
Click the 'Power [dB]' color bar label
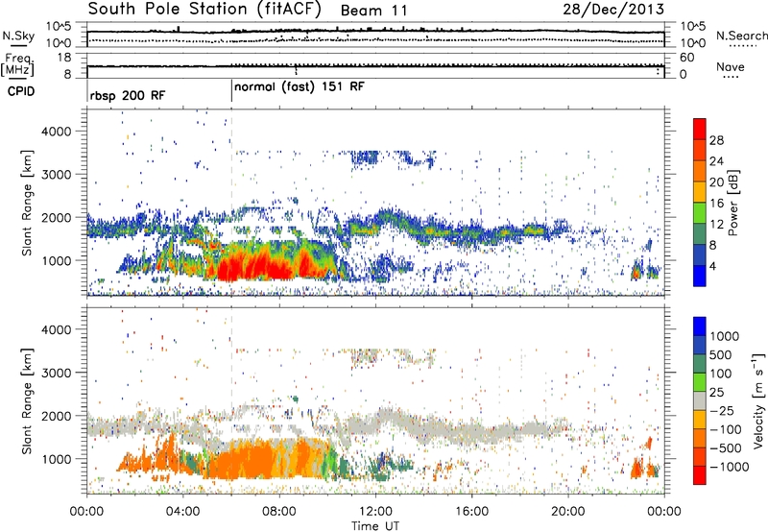[x=732, y=203]
